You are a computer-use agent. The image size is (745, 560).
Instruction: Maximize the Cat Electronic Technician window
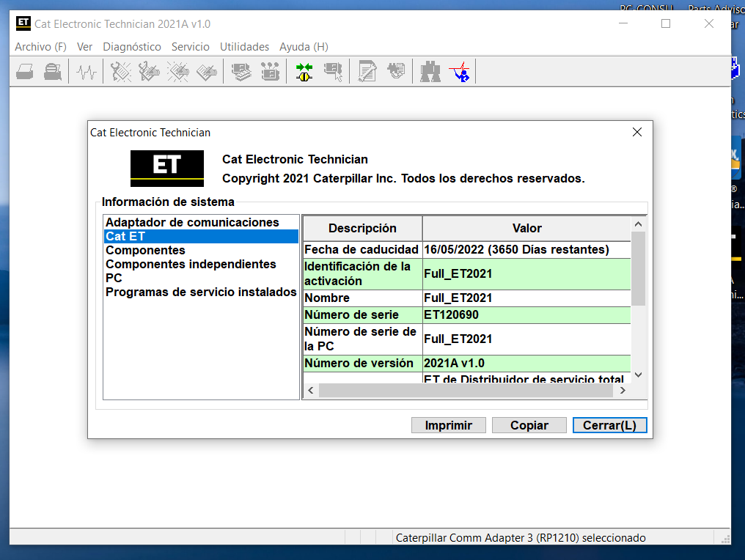point(666,23)
